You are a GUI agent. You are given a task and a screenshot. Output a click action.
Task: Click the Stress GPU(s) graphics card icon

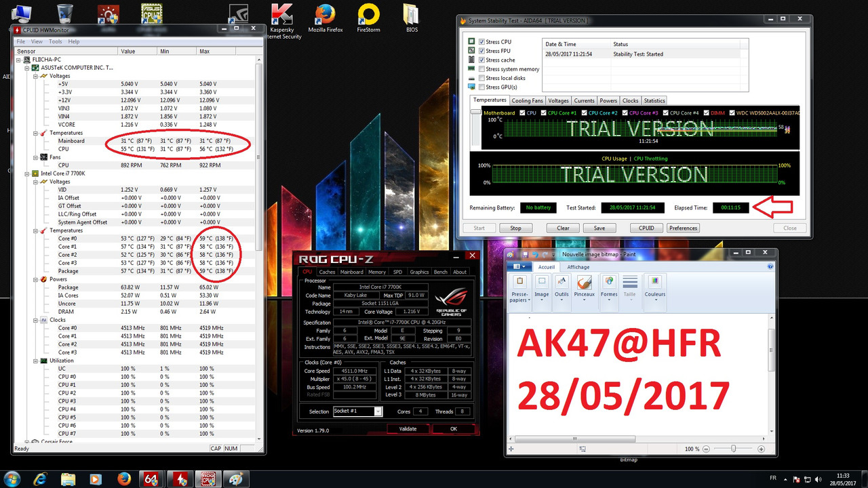tap(471, 86)
